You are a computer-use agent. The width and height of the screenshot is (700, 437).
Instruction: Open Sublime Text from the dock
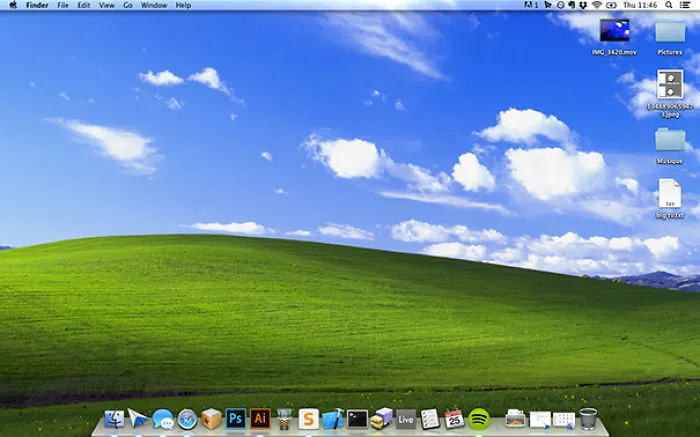tap(308, 419)
